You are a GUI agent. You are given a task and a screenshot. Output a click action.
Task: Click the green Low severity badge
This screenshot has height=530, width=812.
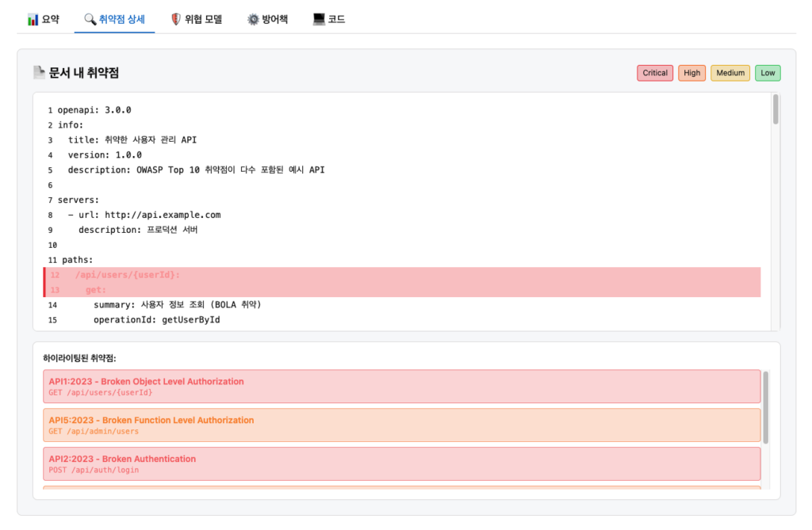point(768,73)
